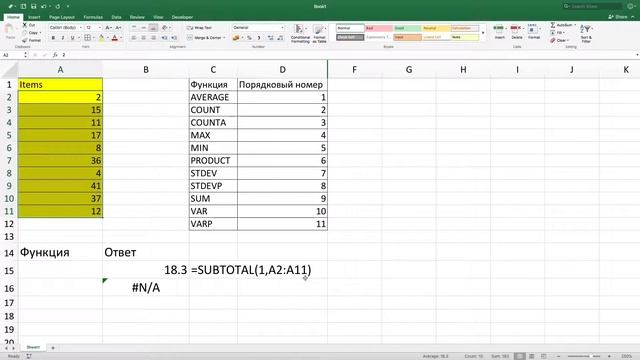The height and width of the screenshot is (360, 640).
Task: Open AutoSum dropdown
Action: click(575, 25)
